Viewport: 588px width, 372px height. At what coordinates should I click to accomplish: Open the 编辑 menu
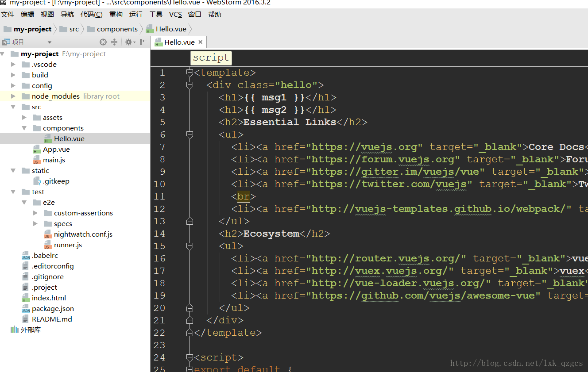tap(27, 15)
